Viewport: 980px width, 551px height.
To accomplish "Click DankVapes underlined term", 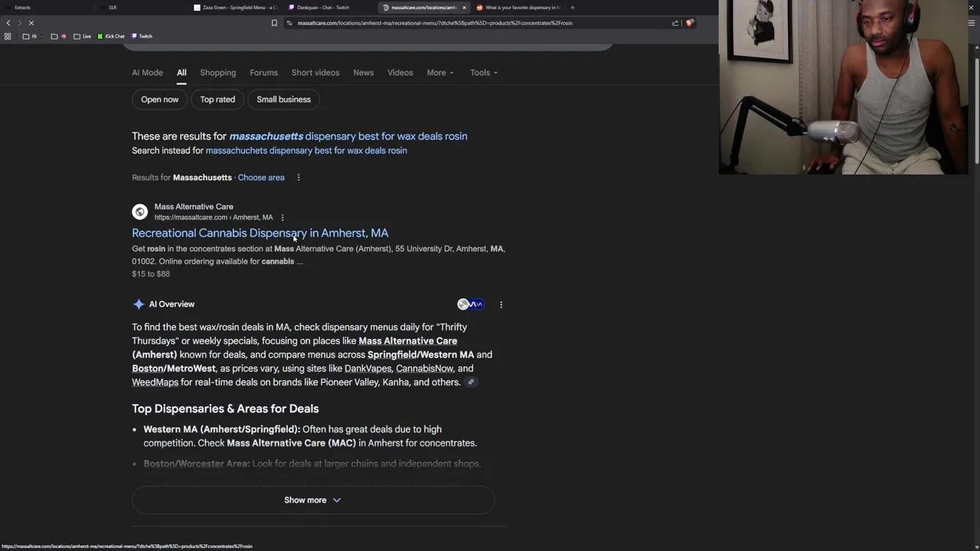I will click(367, 369).
